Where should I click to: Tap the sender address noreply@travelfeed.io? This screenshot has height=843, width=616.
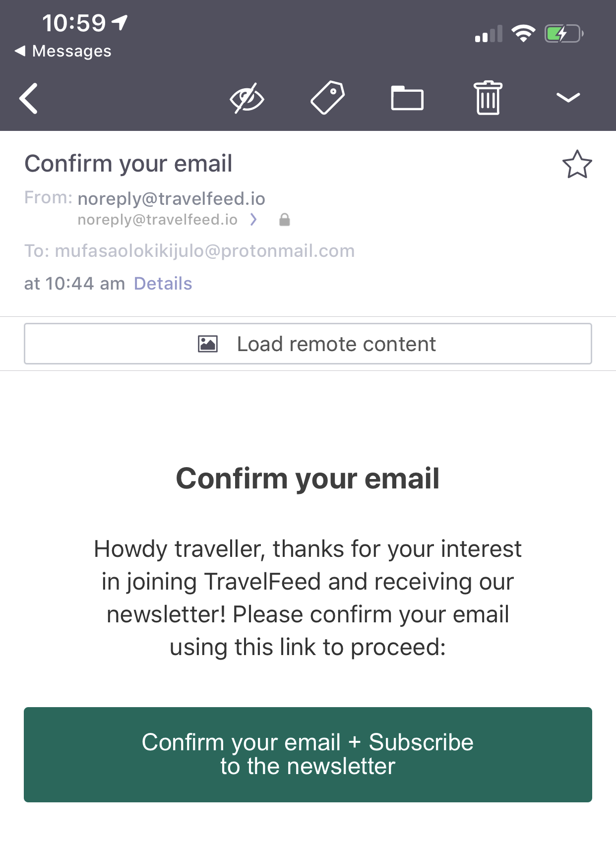pos(172,199)
